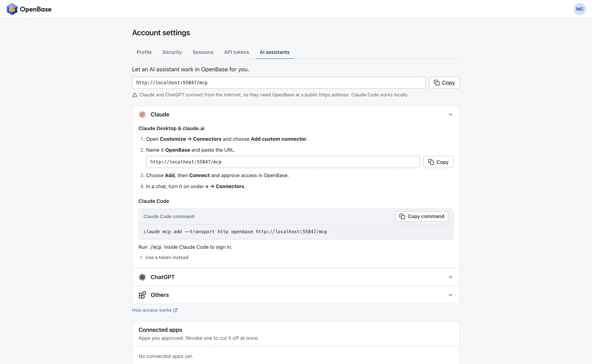Viewport: 592px width, 364px height.
Task: Click the top MCP URL input field
Action: tap(279, 83)
